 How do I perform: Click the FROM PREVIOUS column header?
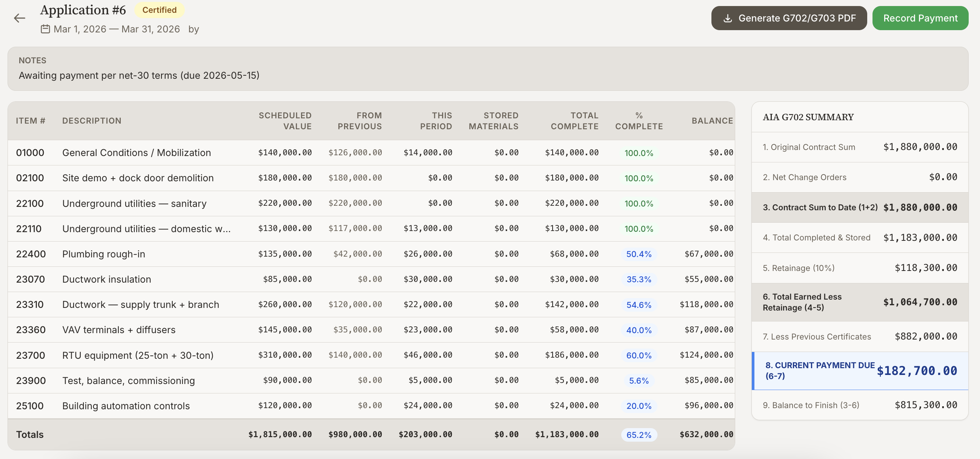[x=359, y=121]
